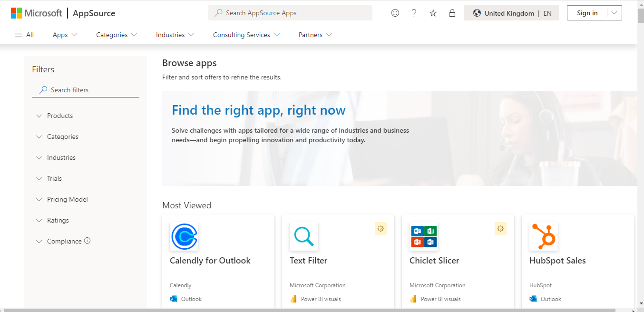Click Power BI icon under Text Filter
The width and height of the screenshot is (644, 312).
pyautogui.click(x=293, y=299)
